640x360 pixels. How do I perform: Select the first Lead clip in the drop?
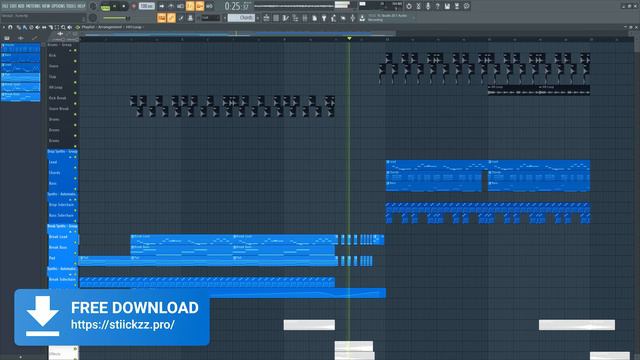pos(437,165)
